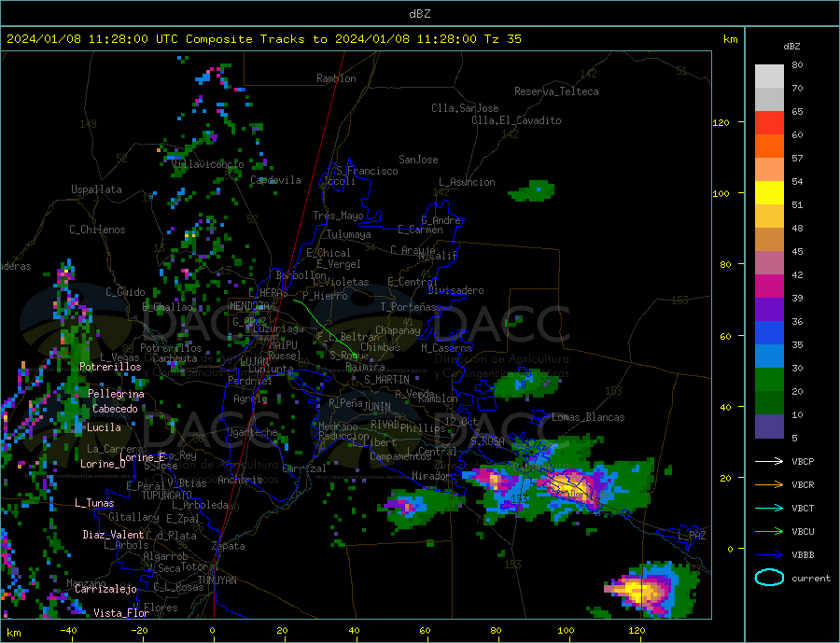Click the '-40' tick on the bottom axis
This screenshot has width=840, height=643.
[68, 631]
